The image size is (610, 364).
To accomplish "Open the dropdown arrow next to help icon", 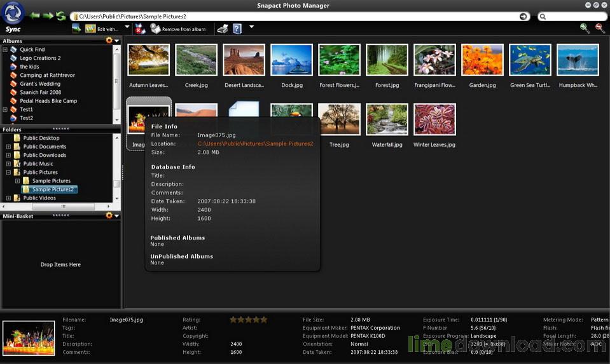I will 251,27.
